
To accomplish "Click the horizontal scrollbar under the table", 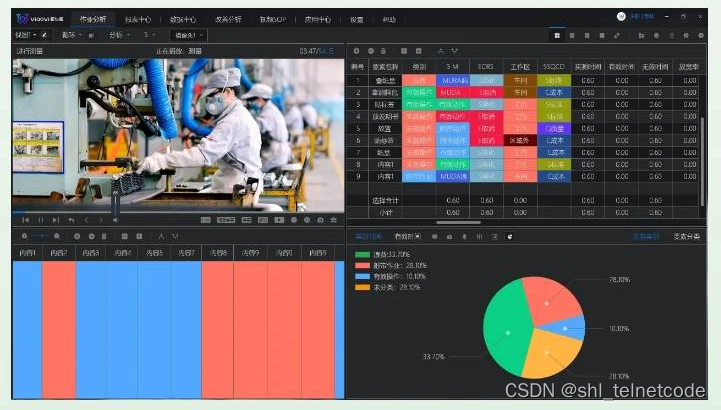I will pyautogui.click(x=458, y=223).
